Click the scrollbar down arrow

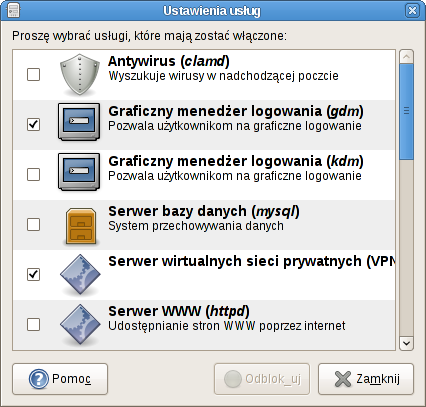click(x=406, y=343)
